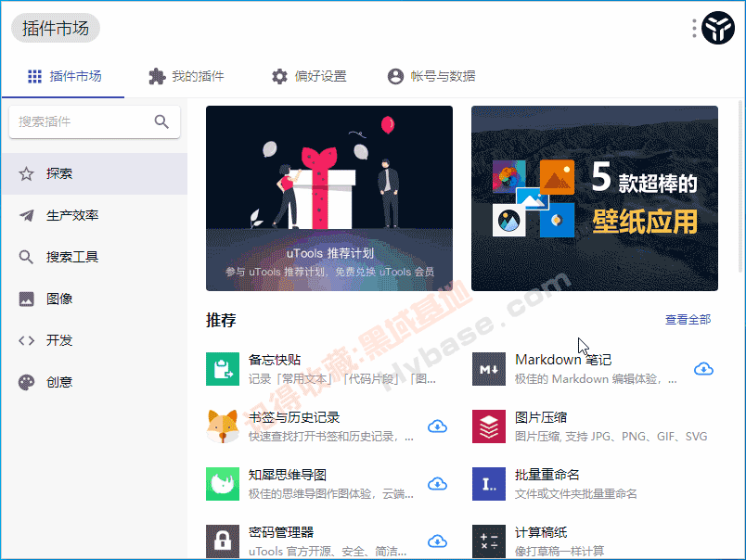Click the 计算稿纸 calculator icon

(489, 541)
